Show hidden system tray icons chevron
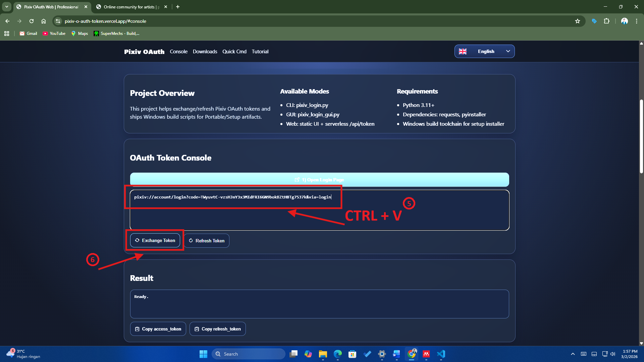Screen dimensions: 644x362 573,354
